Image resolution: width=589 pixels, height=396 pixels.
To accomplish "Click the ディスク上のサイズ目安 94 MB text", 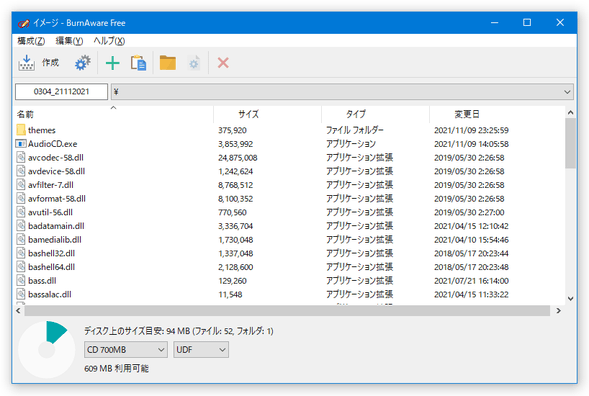I will pyautogui.click(x=179, y=331).
